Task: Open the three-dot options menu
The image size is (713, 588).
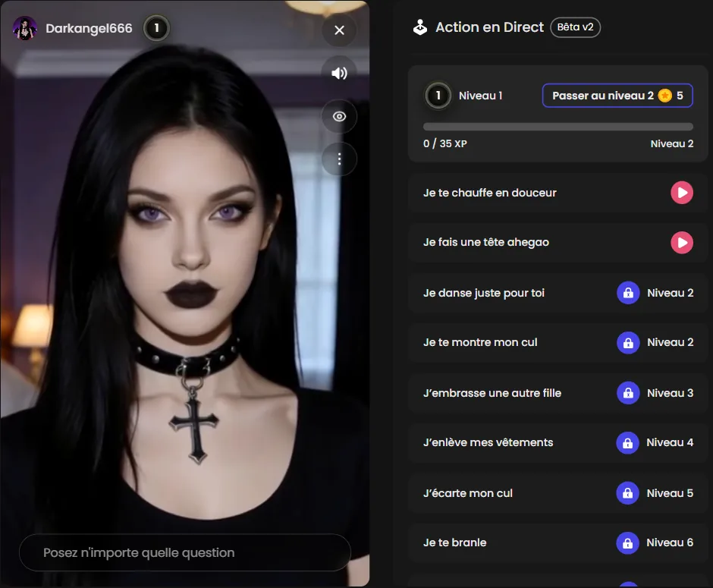Action: [339, 159]
